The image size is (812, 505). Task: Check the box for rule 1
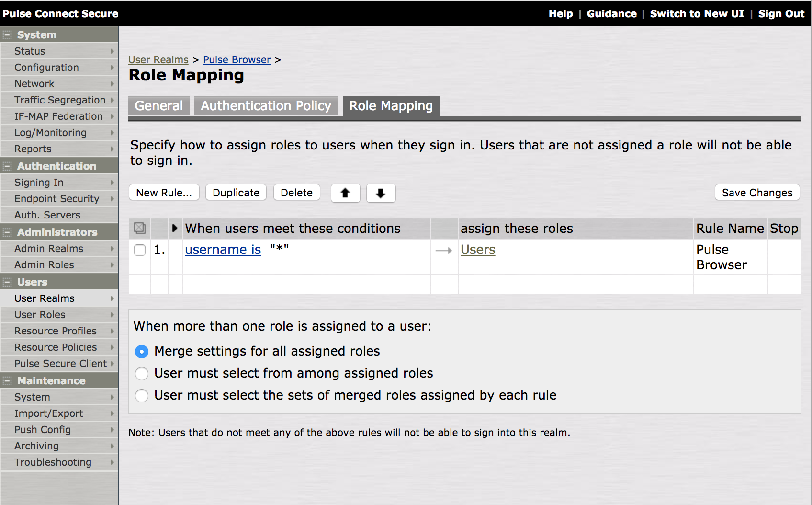140,250
